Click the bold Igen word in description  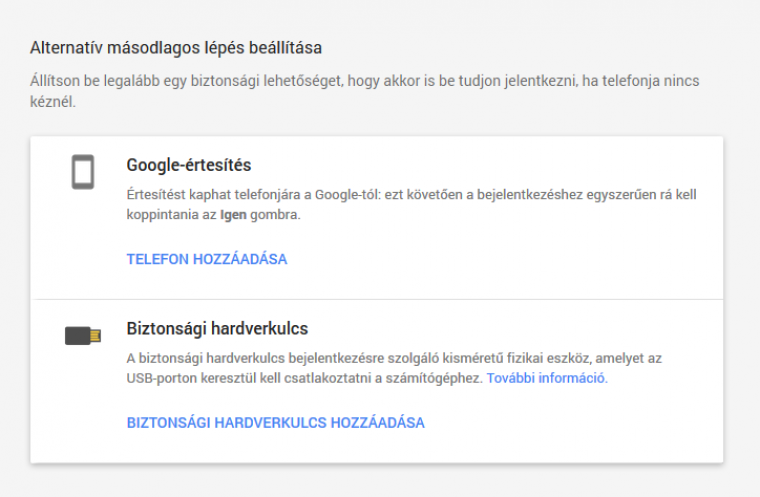[x=233, y=215]
